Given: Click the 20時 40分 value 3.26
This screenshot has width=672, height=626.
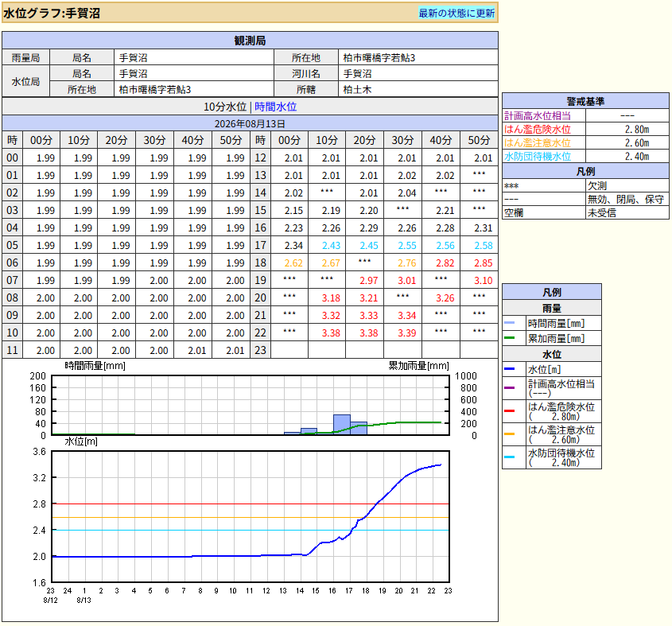Looking at the screenshot, I should tap(445, 298).
